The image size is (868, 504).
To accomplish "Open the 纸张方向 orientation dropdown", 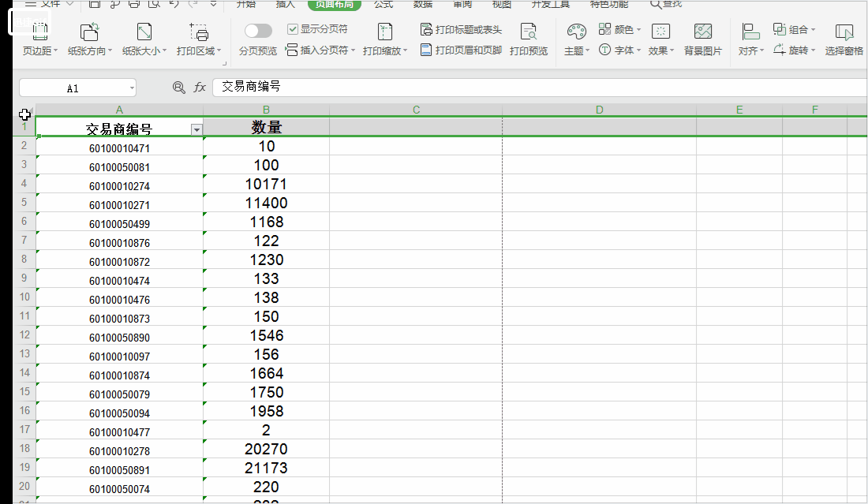I will pos(90,40).
